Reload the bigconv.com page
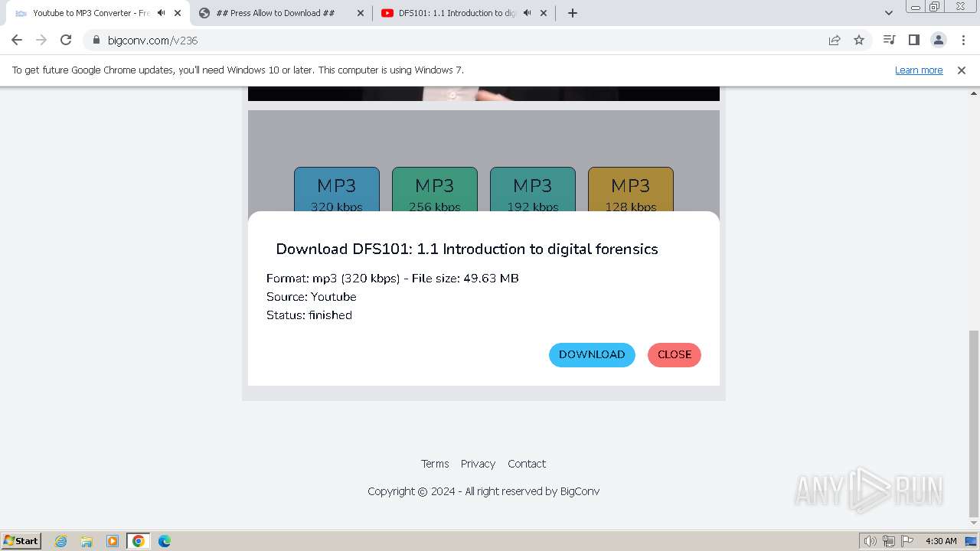 tap(66, 40)
